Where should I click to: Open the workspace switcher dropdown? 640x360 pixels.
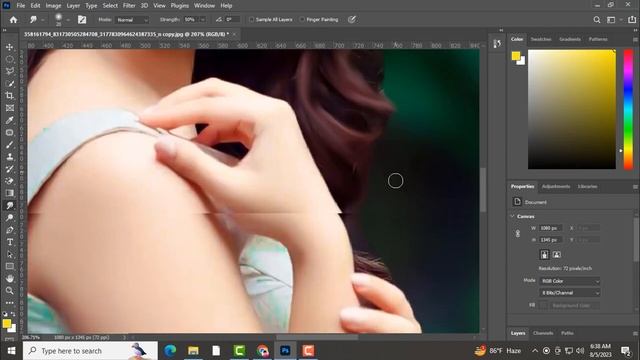(x=613, y=20)
